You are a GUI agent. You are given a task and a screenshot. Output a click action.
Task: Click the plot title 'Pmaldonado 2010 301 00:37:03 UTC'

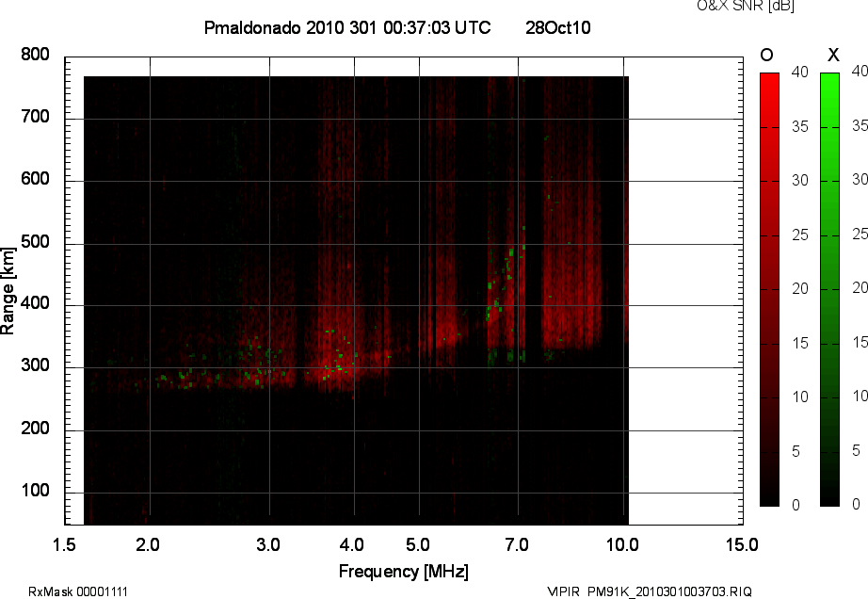347,27
